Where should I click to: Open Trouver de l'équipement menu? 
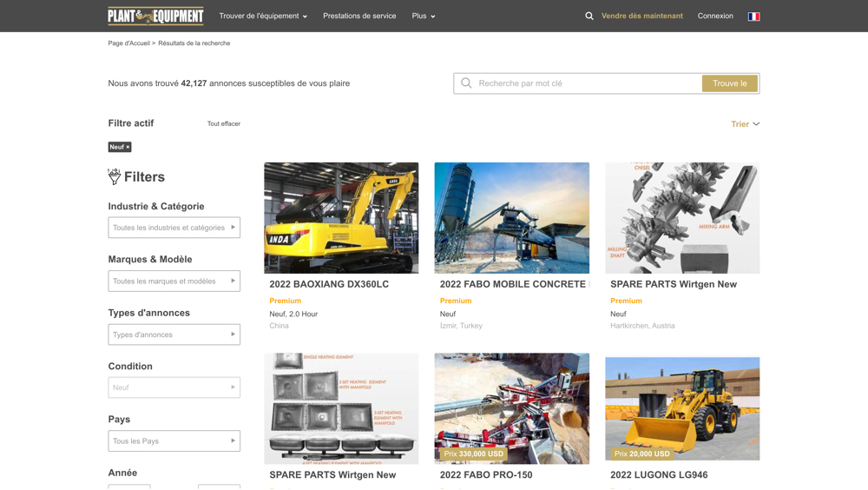pos(263,17)
